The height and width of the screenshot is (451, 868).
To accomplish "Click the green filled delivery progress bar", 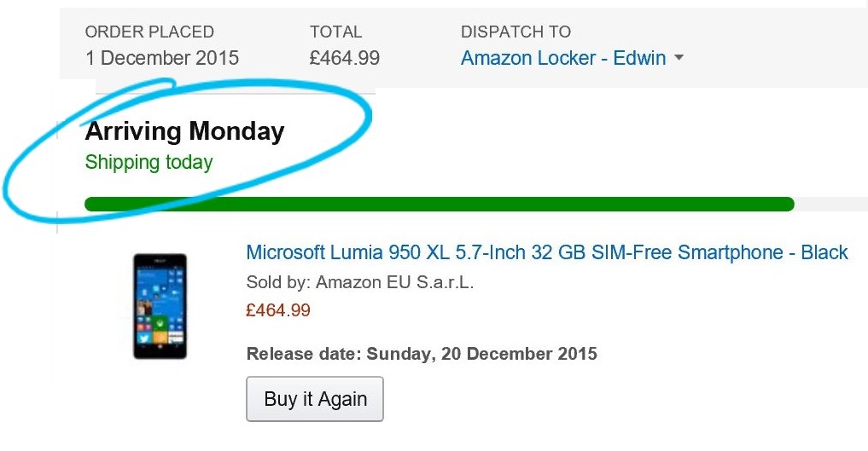I will (x=439, y=204).
